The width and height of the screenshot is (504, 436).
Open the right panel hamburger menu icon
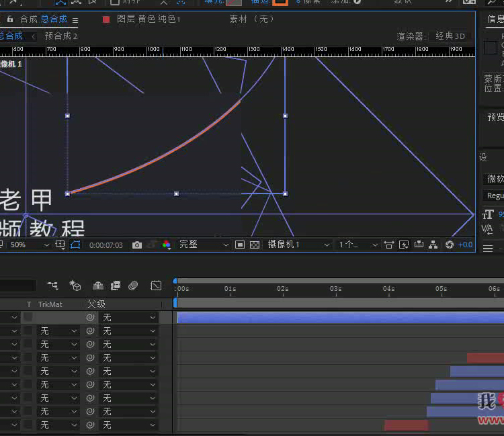(x=488, y=248)
